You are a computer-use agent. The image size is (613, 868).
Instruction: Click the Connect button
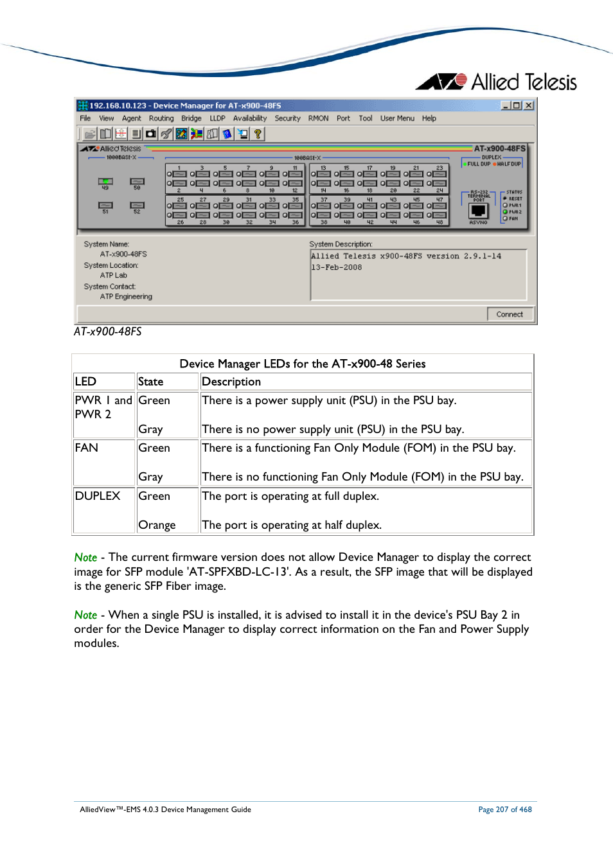pos(510,314)
